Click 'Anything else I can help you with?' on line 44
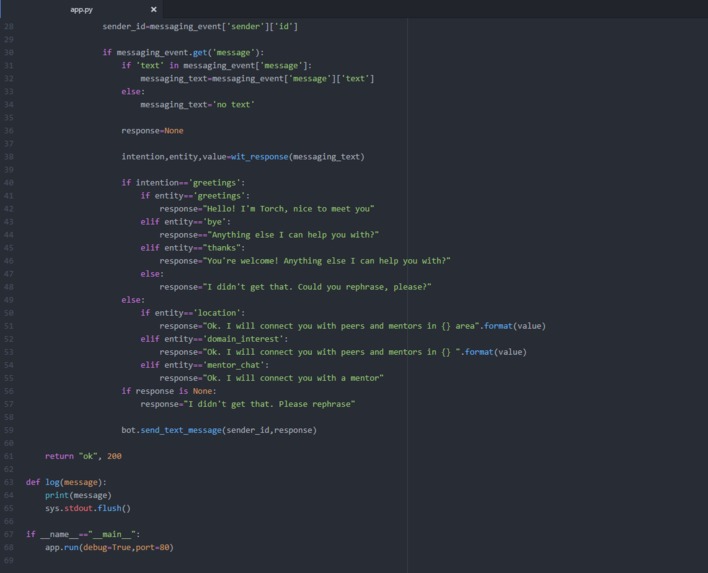The image size is (708, 573). (x=293, y=235)
